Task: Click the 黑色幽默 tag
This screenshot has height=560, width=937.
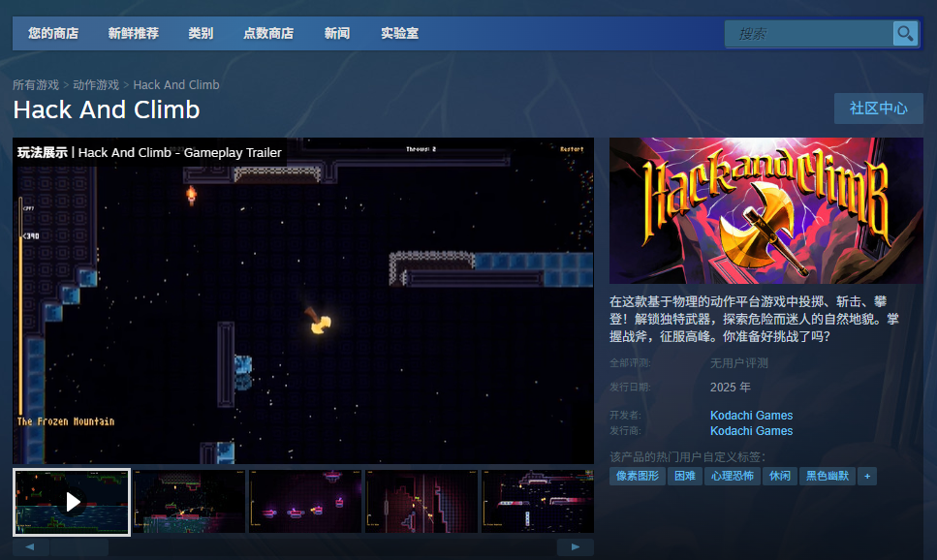Action: pyautogui.click(x=827, y=476)
